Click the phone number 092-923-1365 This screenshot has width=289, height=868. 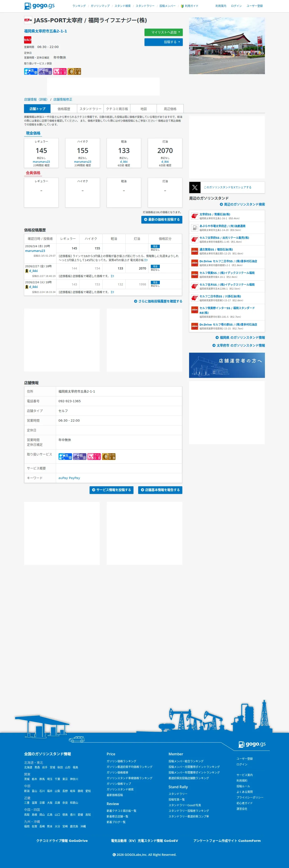click(x=70, y=401)
